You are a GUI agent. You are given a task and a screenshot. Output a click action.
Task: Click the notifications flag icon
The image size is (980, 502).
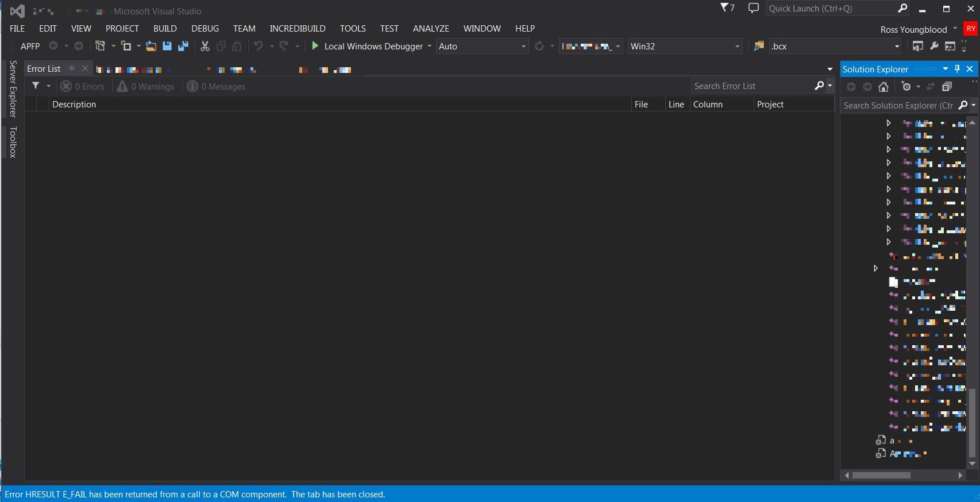pos(727,8)
